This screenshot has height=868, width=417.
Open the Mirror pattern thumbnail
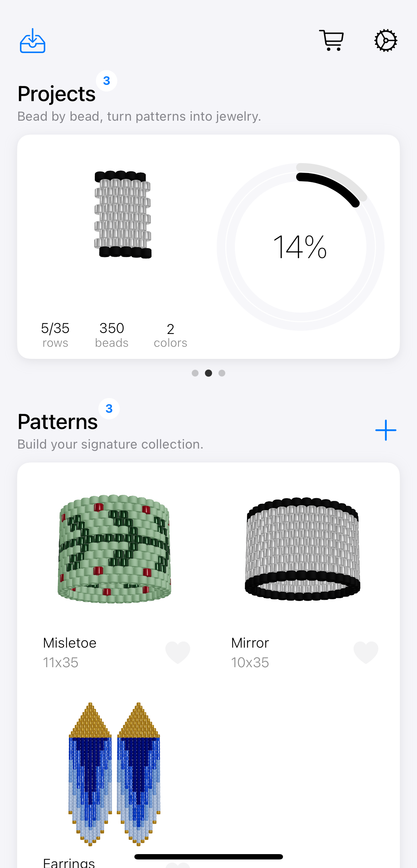tap(302, 549)
